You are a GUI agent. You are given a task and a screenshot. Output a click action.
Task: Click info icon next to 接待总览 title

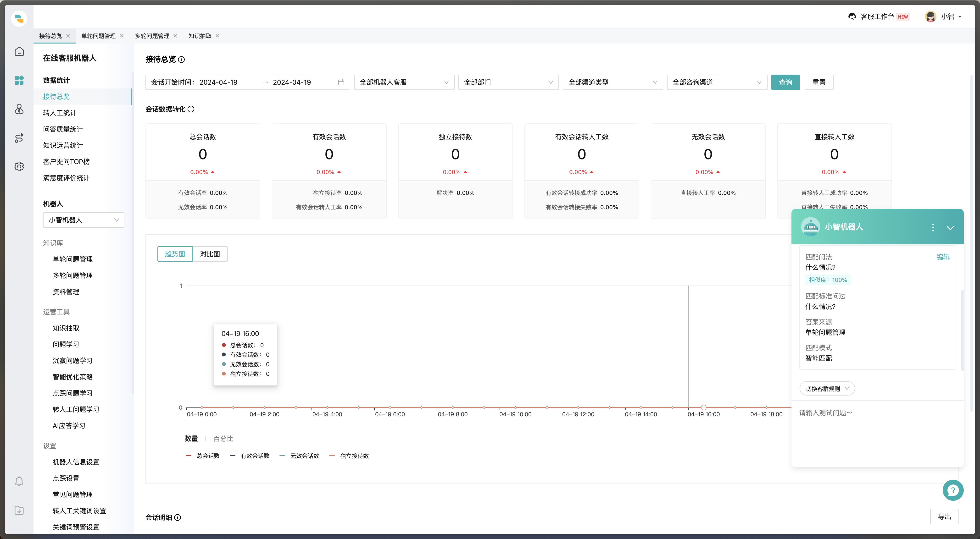pos(181,60)
